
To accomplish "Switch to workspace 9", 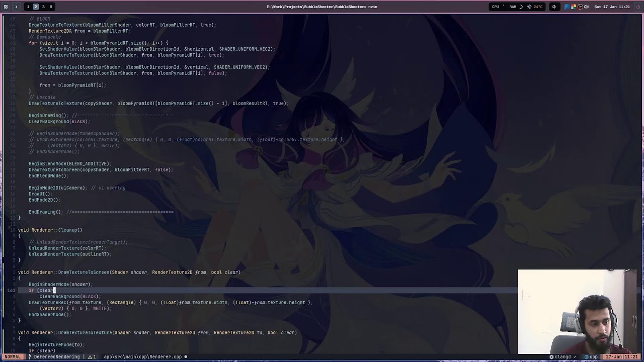I will [51, 7].
